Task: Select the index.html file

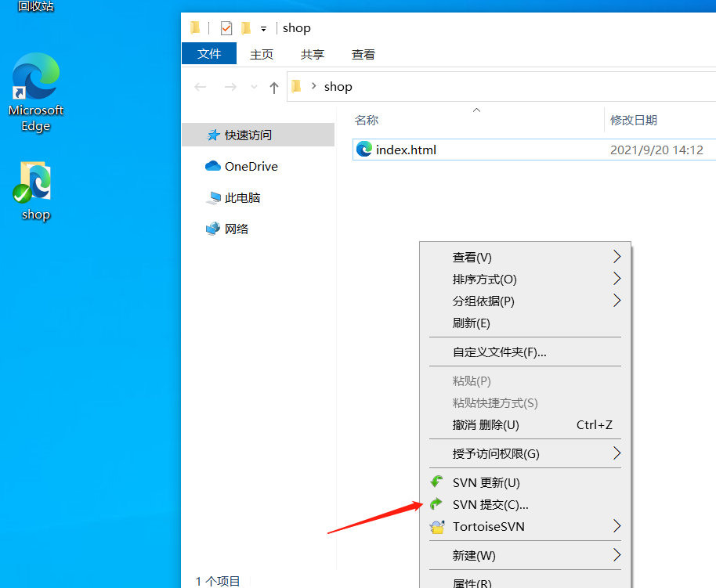Action: pyautogui.click(x=534, y=150)
